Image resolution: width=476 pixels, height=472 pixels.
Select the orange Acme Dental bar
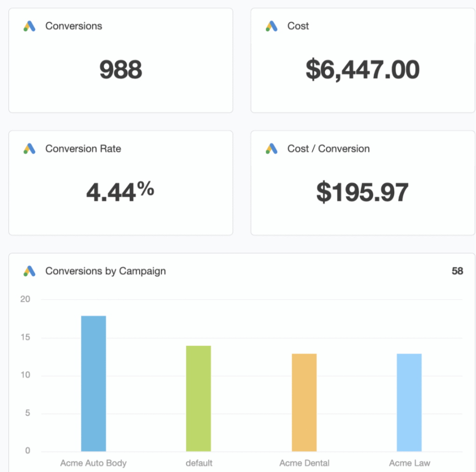pyautogui.click(x=304, y=402)
